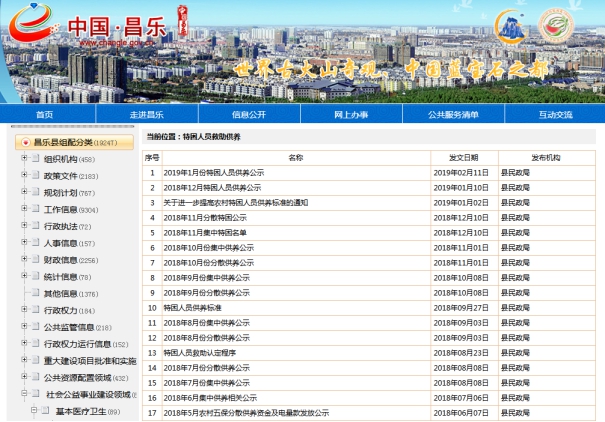This screenshot has width=605, height=422.
Task: Click the folder icon beside 组织机构
Action: 36,159
